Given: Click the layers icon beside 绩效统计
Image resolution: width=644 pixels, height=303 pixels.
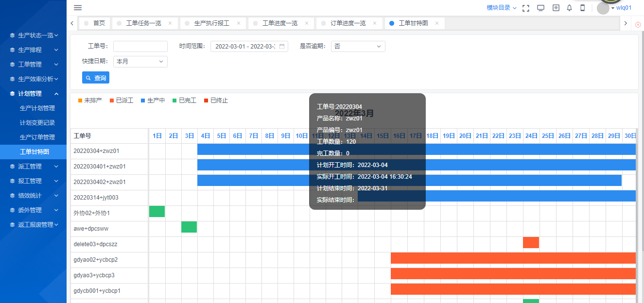Looking at the screenshot, I should (x=13, y=196).
